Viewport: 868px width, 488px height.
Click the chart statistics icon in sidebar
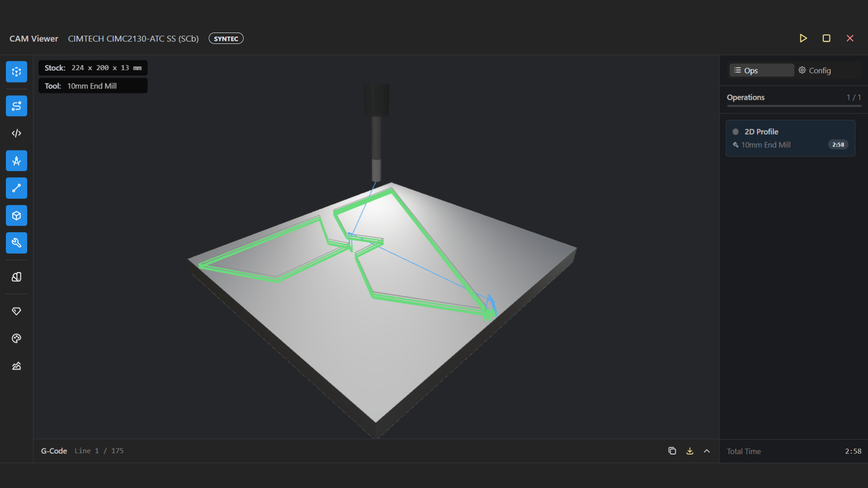(16, 366)
